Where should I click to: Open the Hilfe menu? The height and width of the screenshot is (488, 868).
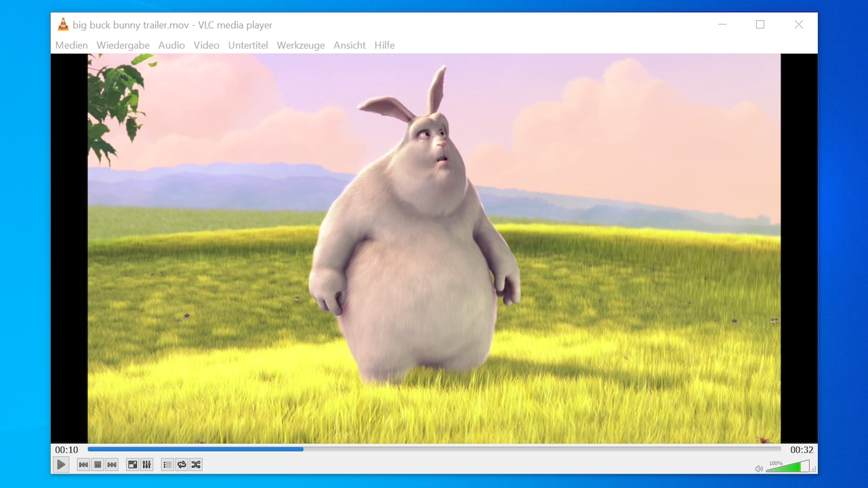coord(384,45)
